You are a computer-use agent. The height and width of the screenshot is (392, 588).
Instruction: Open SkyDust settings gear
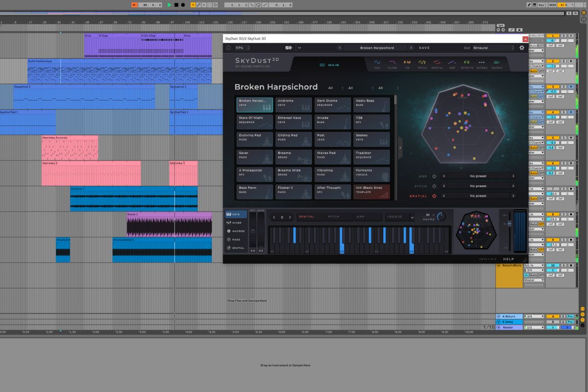click(x=522, y=48)
